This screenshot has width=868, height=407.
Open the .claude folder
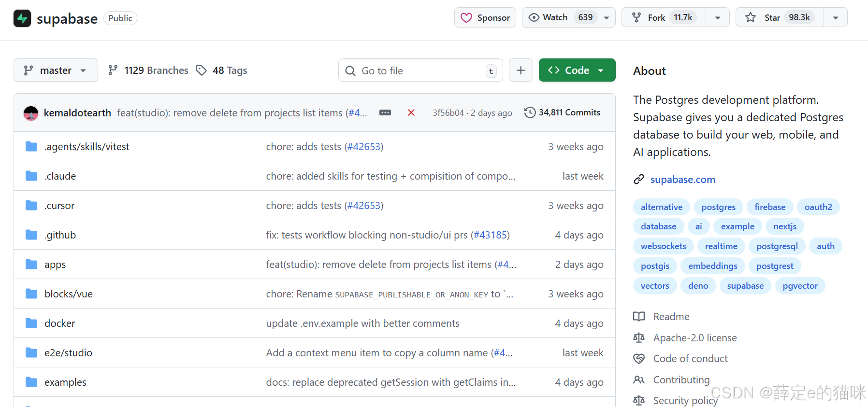pyautogui.click(x=60, y=176)
